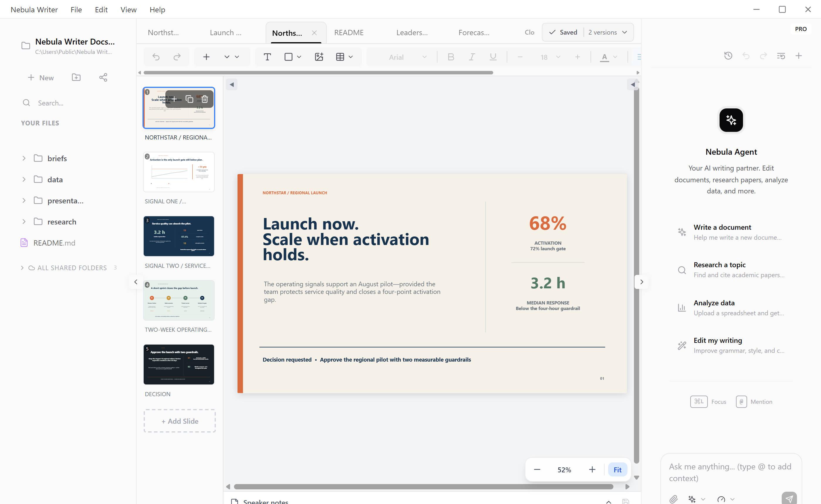Undo using the slide editor toolbar arrow
Screen dimensions: 821x504
click(156, 57)
